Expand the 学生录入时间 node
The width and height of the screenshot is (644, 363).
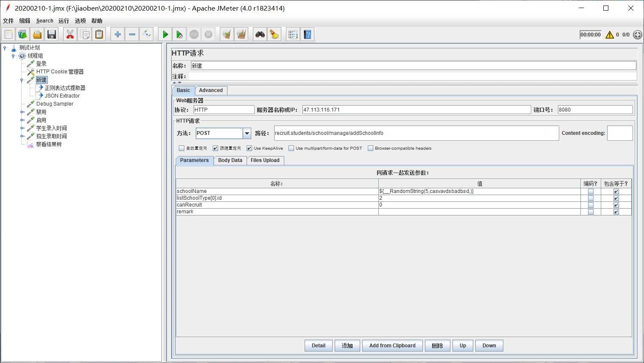22,128
